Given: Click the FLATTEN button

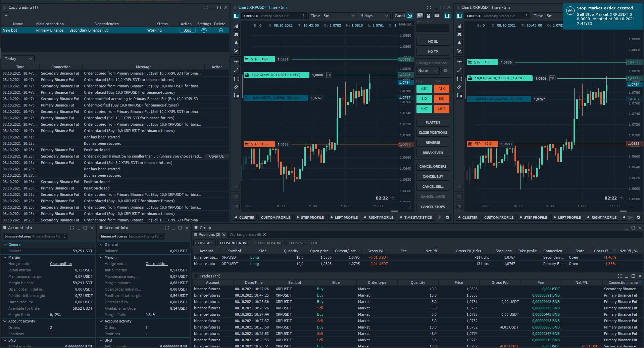Looking at the screenshot, I should point(433,123).
